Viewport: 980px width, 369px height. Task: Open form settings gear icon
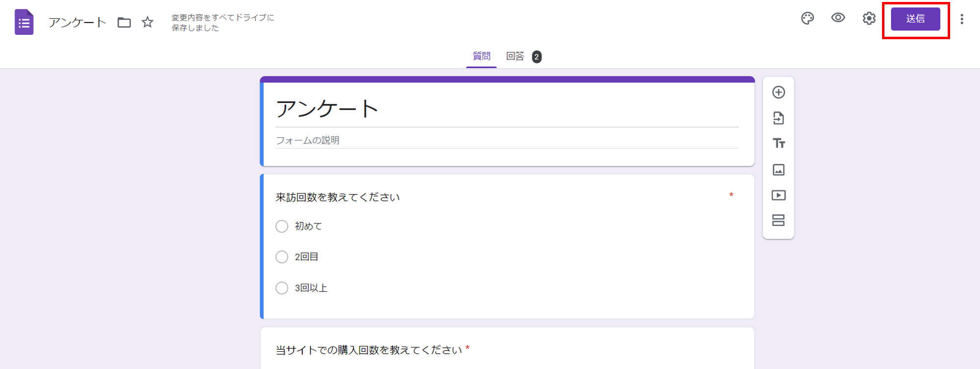tap(869, 19)
